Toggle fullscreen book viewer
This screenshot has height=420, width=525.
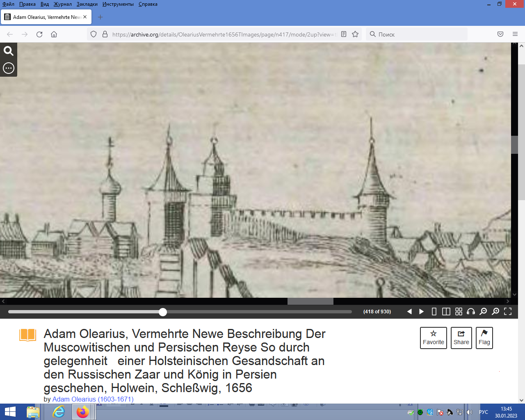(508, 312)
